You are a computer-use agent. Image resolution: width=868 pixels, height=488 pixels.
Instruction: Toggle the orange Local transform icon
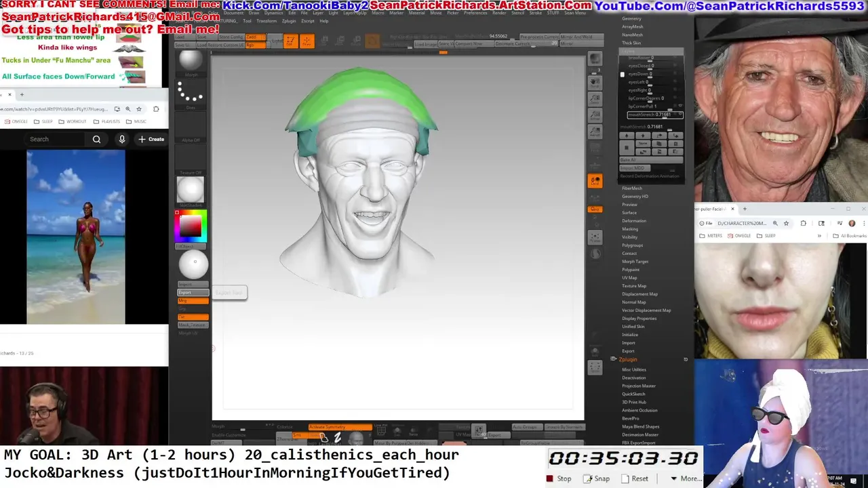click(595, 181)
